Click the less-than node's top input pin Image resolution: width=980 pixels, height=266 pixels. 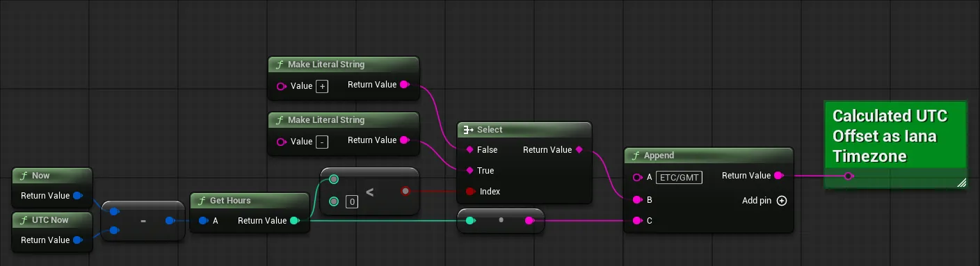pyautogui.click(x=334, y=180)
